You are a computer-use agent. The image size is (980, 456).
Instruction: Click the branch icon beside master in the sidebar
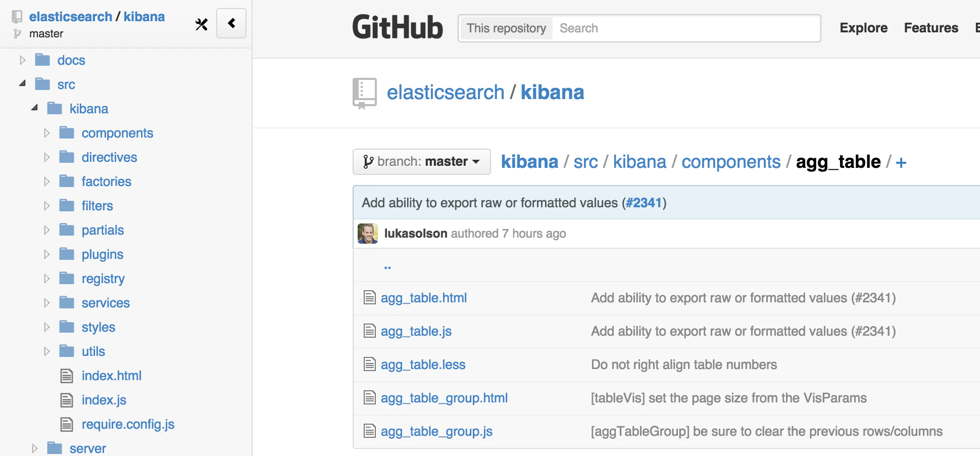18,34
